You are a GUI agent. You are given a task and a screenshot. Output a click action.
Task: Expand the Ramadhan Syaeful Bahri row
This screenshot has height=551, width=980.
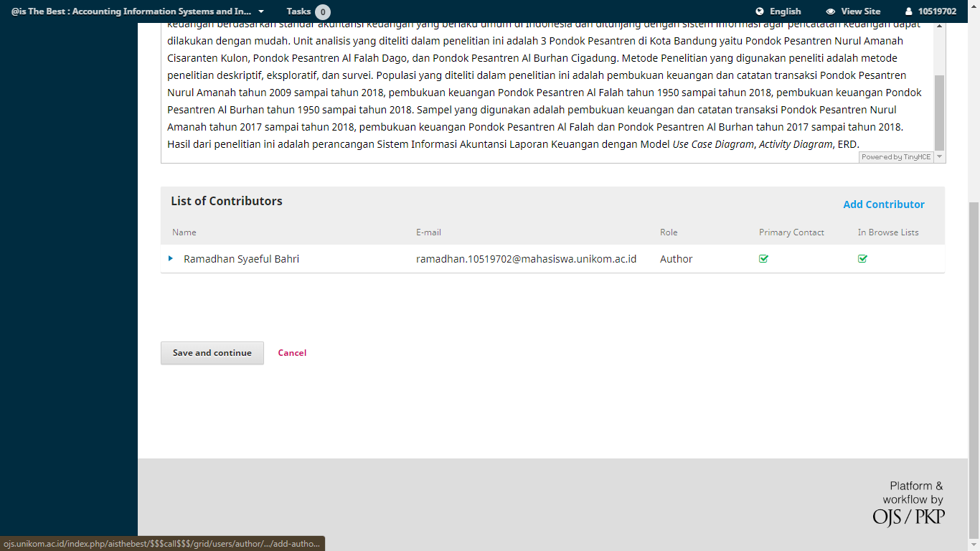171,258
